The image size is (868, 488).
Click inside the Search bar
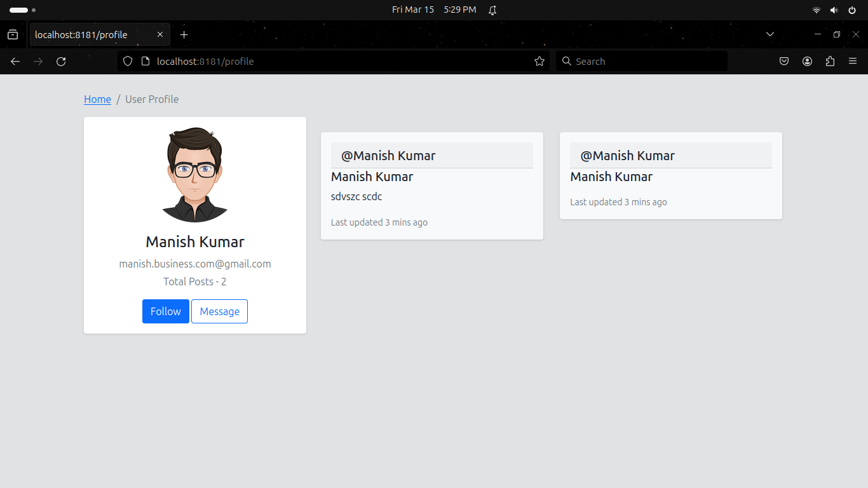642,61
